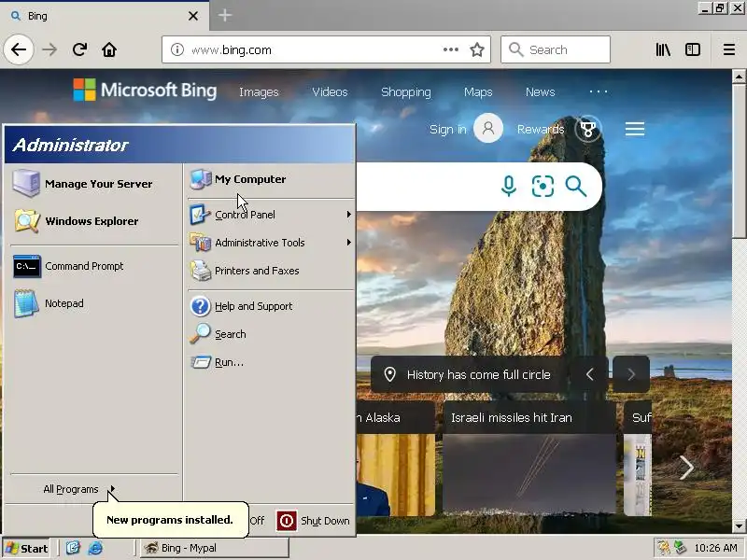Open the browser hamburger menu

coord(729,49)
